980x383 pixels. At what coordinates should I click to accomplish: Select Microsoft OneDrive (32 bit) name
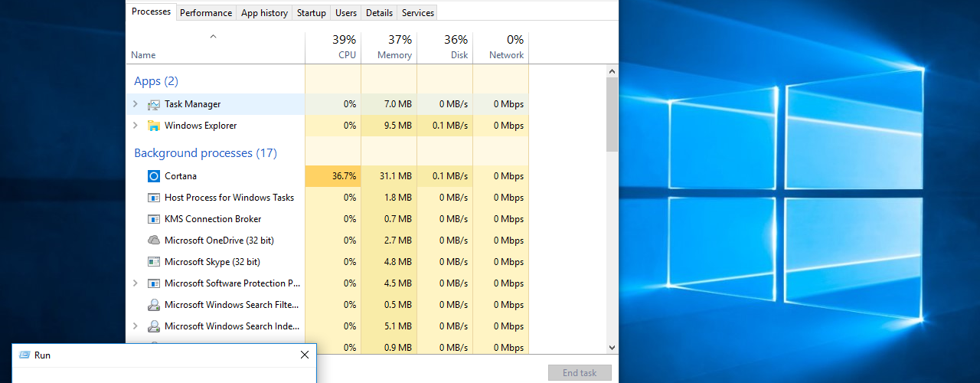point(219,241)
